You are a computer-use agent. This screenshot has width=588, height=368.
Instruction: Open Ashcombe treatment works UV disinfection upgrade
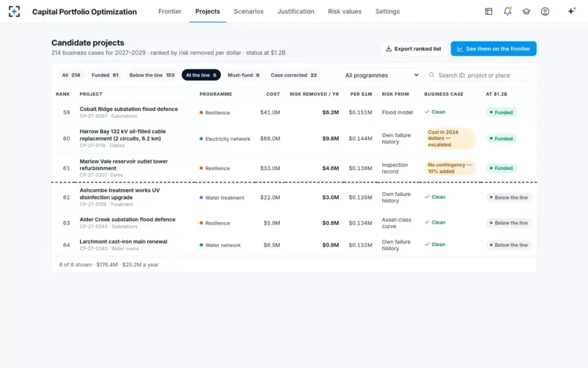(x=120, y=194)
